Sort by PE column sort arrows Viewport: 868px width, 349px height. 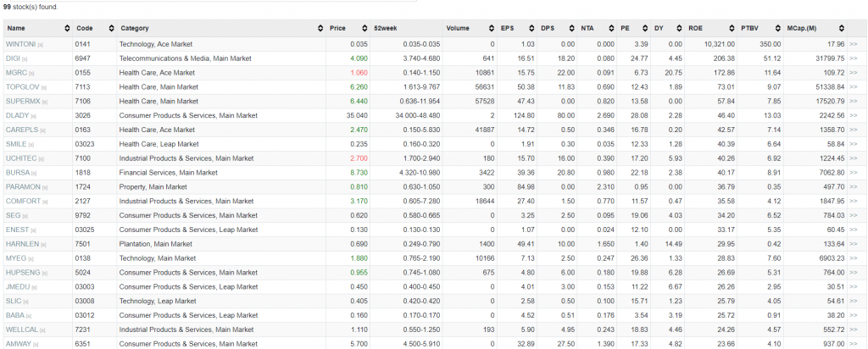coord(645,28)
